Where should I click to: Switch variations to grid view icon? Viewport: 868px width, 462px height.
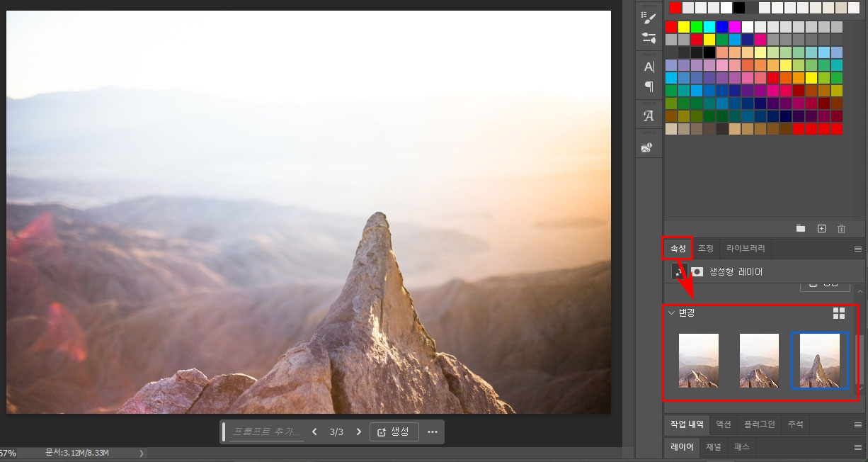point(839,313)
